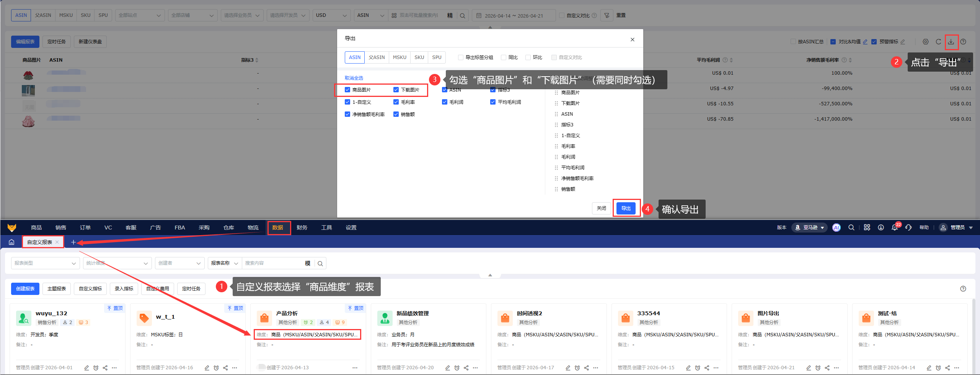Image resolution: width=980 pixels, height=375 pixels.
Task: Enable 环比 checkbox in export dialog
Action: 528,57
